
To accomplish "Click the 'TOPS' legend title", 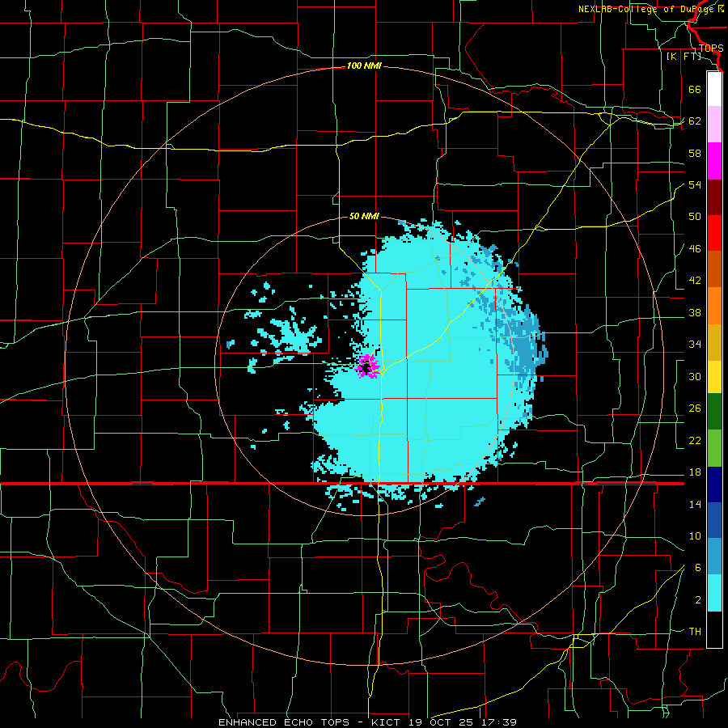I will [x=711, y=49].
